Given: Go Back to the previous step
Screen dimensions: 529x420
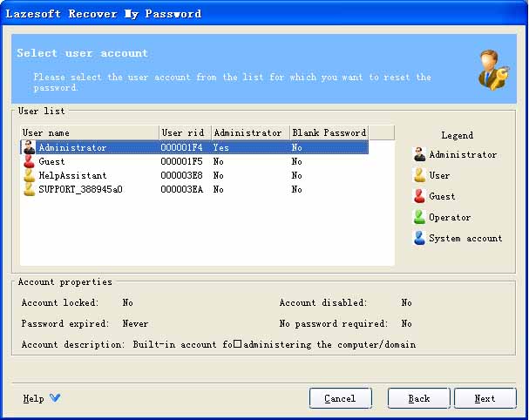Looking at the screenshot, I should coord(419,398).
